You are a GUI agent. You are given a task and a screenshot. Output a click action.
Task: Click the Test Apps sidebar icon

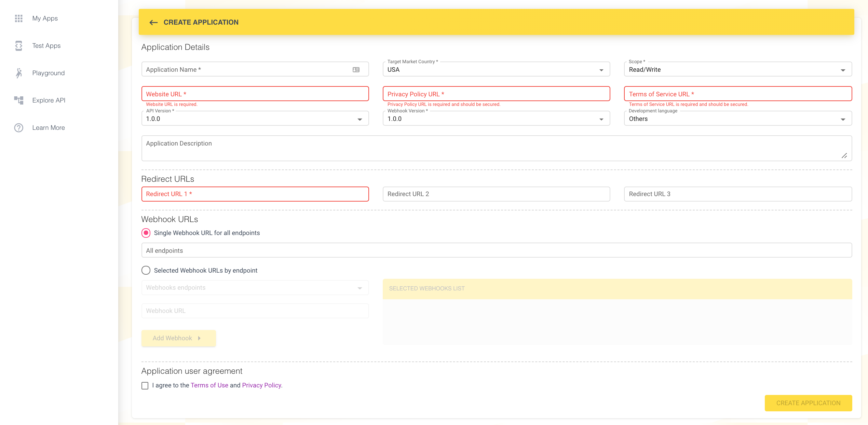(19, 46)
